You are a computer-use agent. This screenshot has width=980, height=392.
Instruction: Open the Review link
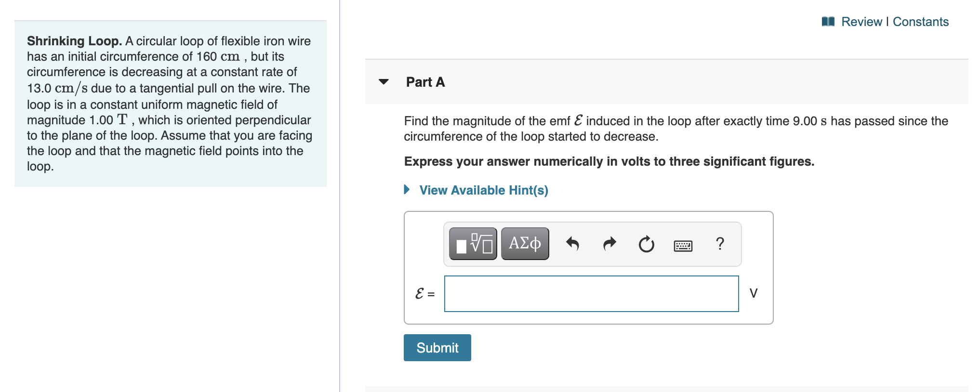click(x=861, y=22)
